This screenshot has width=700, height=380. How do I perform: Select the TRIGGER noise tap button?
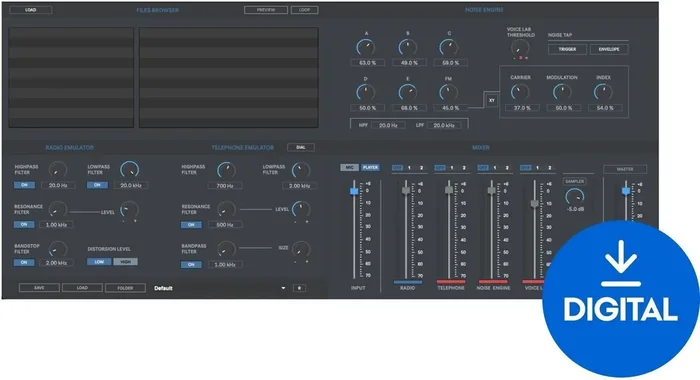(567, 49)
